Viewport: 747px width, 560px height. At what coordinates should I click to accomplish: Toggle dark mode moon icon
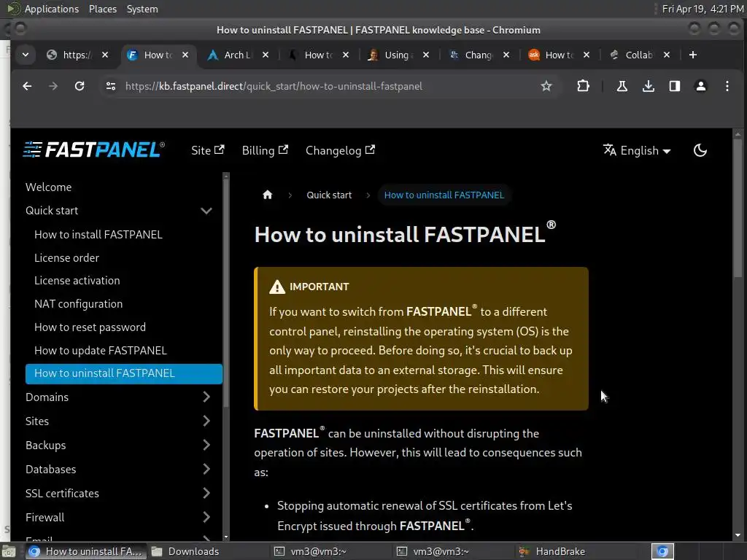(x=700, y=150)
